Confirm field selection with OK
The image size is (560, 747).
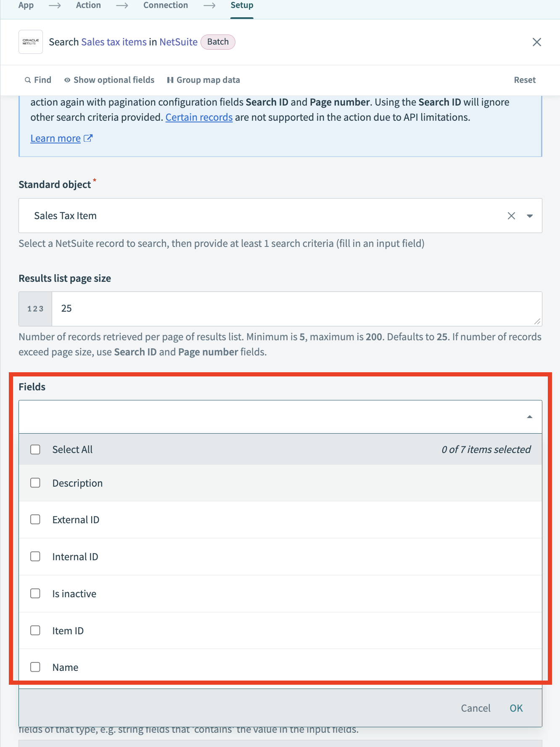tap(516, 708)
